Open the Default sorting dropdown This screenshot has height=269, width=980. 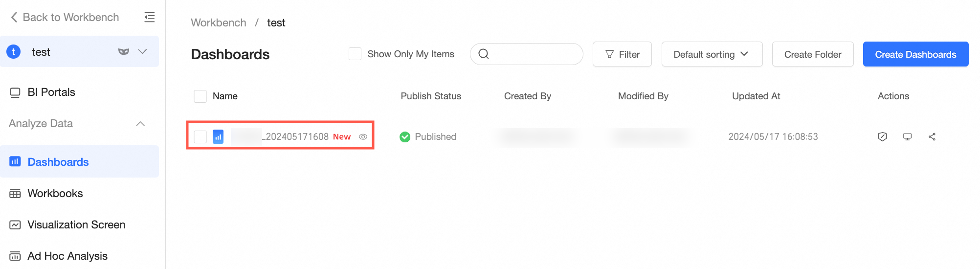pyautogui.click(x=712, y=54)
